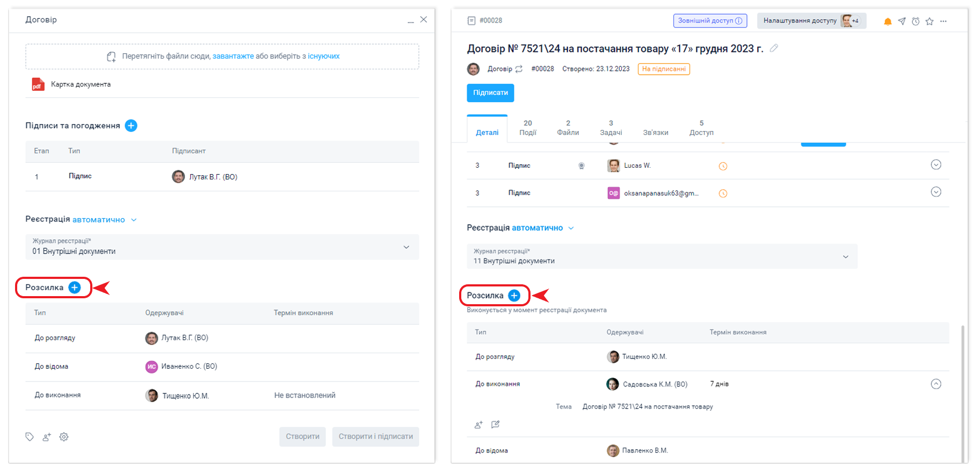Expand the Lucas W. signature row
This screenshot has height=474, width=980.
935,165
